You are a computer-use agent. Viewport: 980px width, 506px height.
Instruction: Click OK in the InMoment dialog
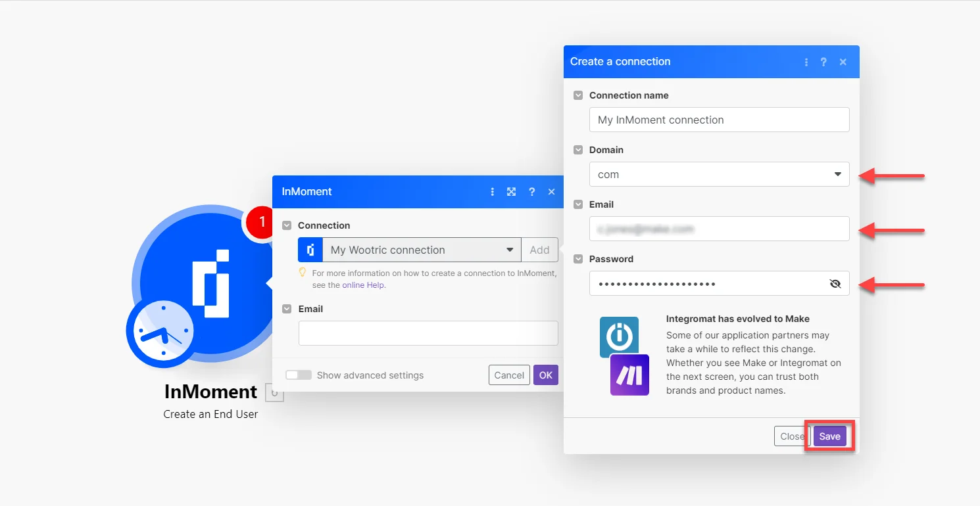coord(546,375)
